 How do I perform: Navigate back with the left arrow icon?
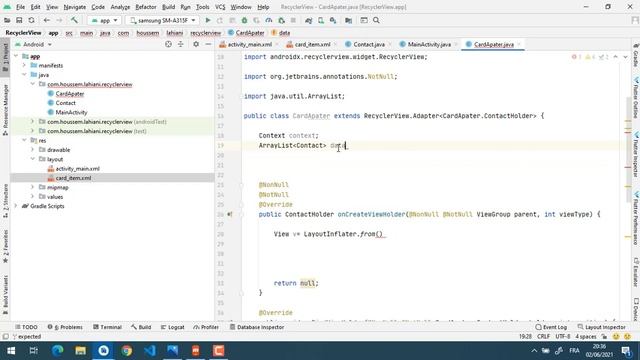(47, 20)
